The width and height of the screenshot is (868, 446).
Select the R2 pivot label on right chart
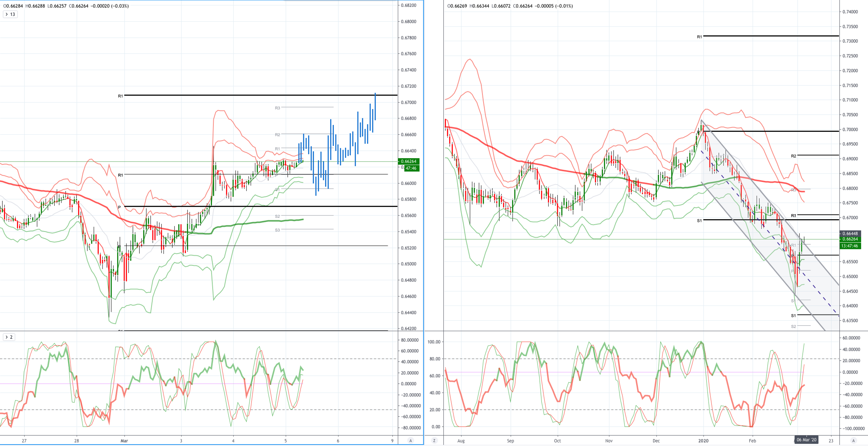794,156
